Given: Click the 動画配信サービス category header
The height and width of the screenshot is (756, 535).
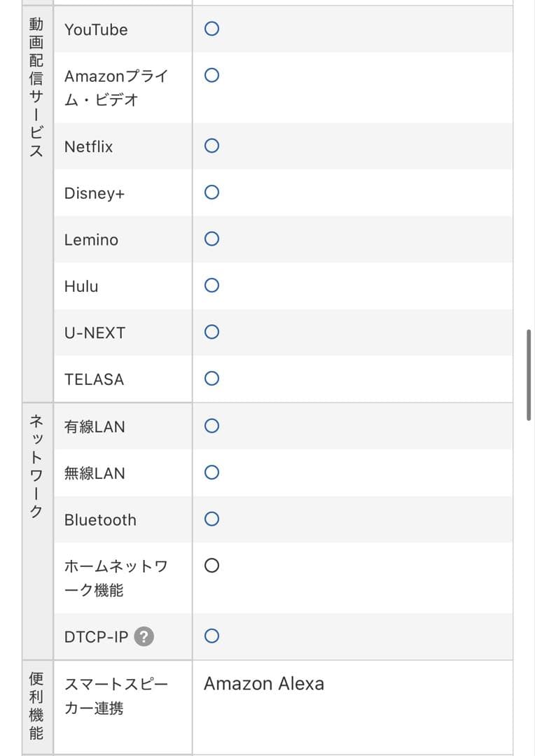Looking at the screenshot, I should (36, 87).
